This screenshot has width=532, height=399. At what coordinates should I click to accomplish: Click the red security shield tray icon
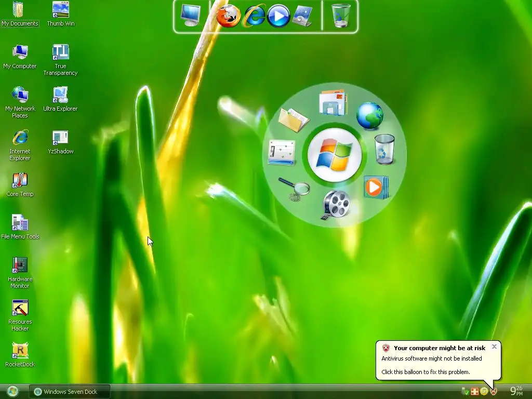[x=494, y=392]
